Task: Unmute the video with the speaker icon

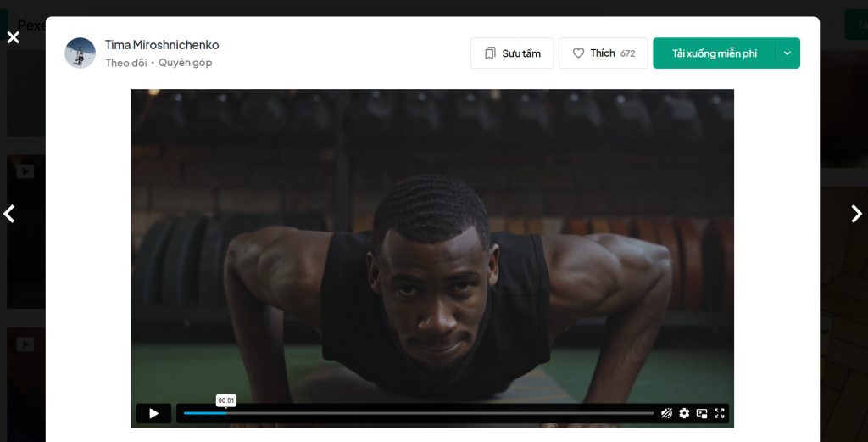Action: pos(666,413)
